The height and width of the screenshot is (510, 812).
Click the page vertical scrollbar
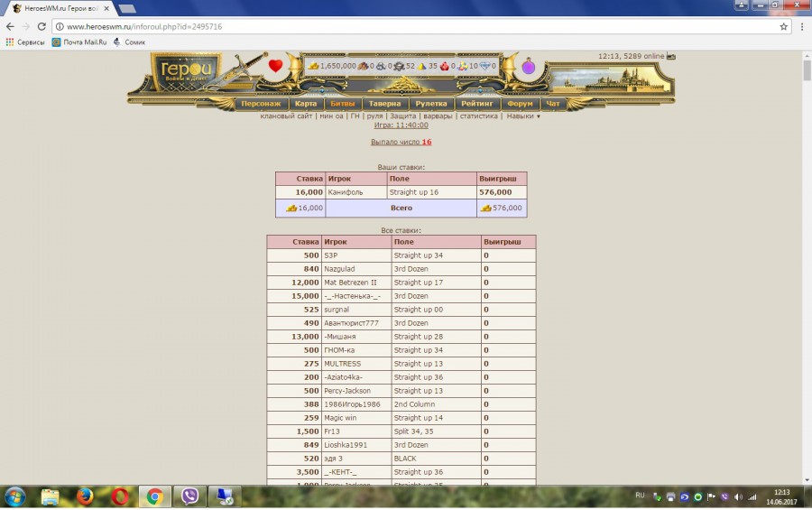click(806, 271)
